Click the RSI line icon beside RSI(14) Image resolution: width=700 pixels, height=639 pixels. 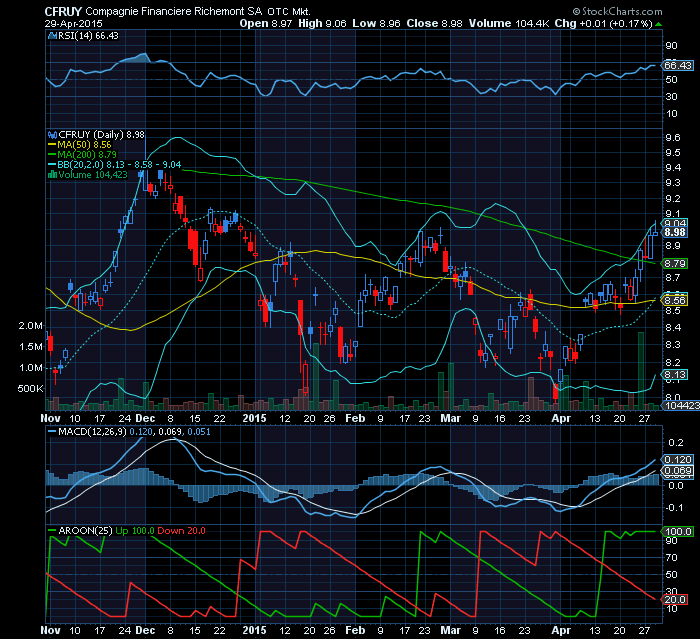click(x=53, y=36)
